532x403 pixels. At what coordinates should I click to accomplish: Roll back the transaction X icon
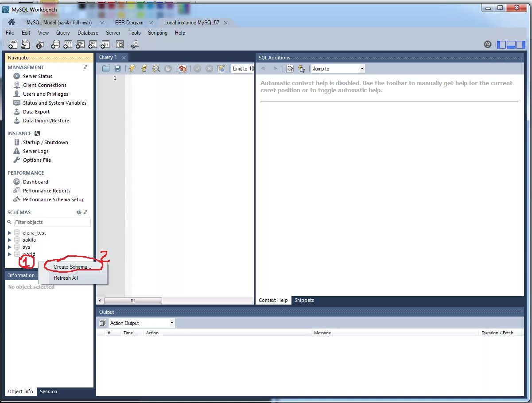point(209,69)
